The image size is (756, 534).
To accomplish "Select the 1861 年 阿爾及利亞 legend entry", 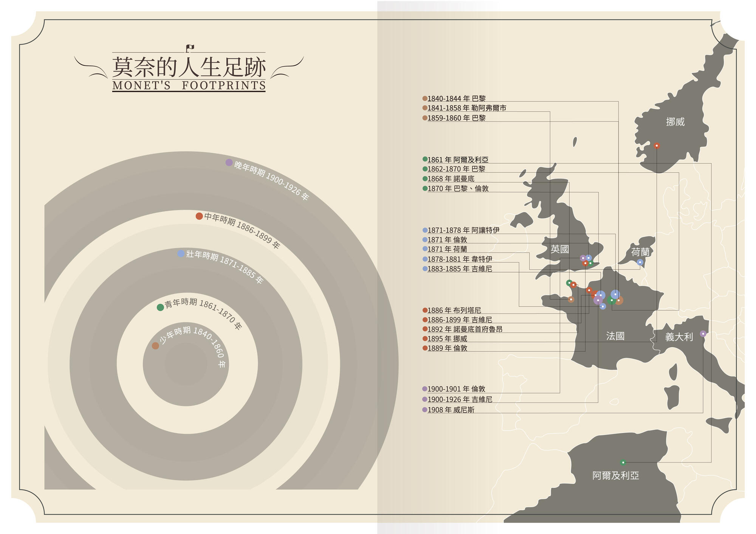I will 458,160.
